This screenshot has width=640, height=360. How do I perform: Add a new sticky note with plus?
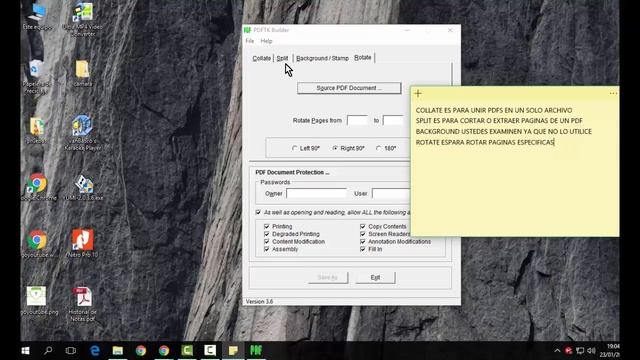click(418, 93)
